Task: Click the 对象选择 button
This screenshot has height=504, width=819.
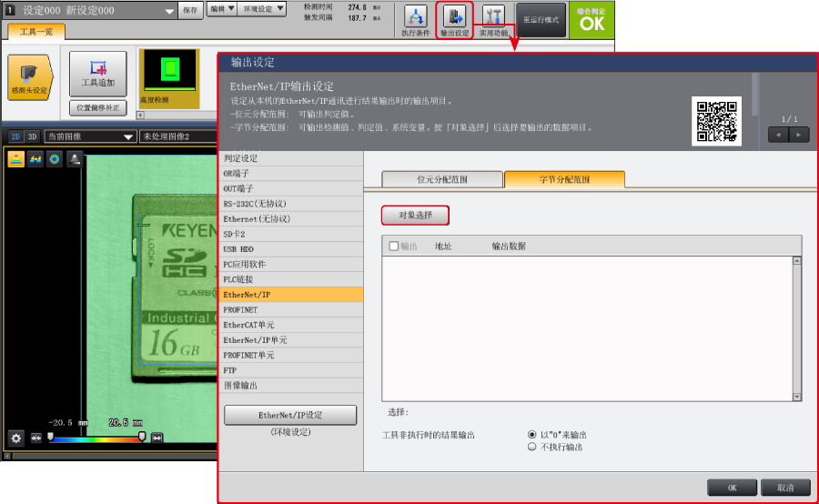Action: coord(415,216)
